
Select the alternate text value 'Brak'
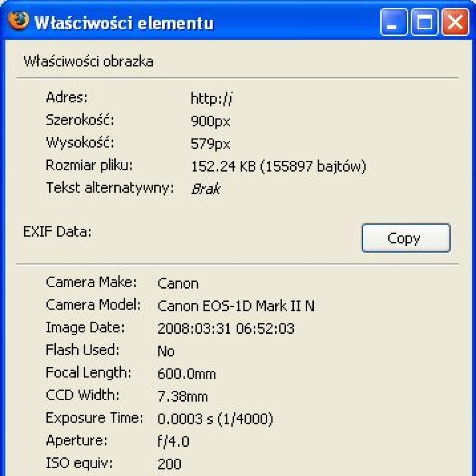pyautogui.click(x=206, y=189)
